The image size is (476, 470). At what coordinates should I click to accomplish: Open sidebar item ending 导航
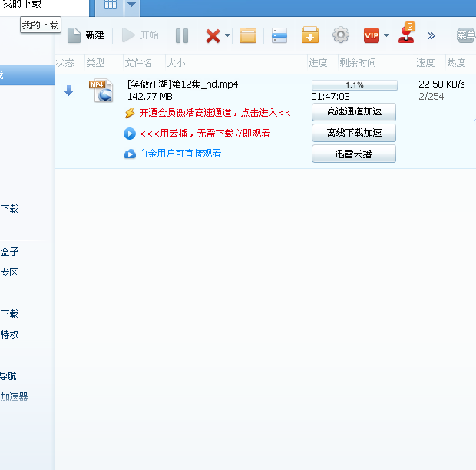(8, 376)
